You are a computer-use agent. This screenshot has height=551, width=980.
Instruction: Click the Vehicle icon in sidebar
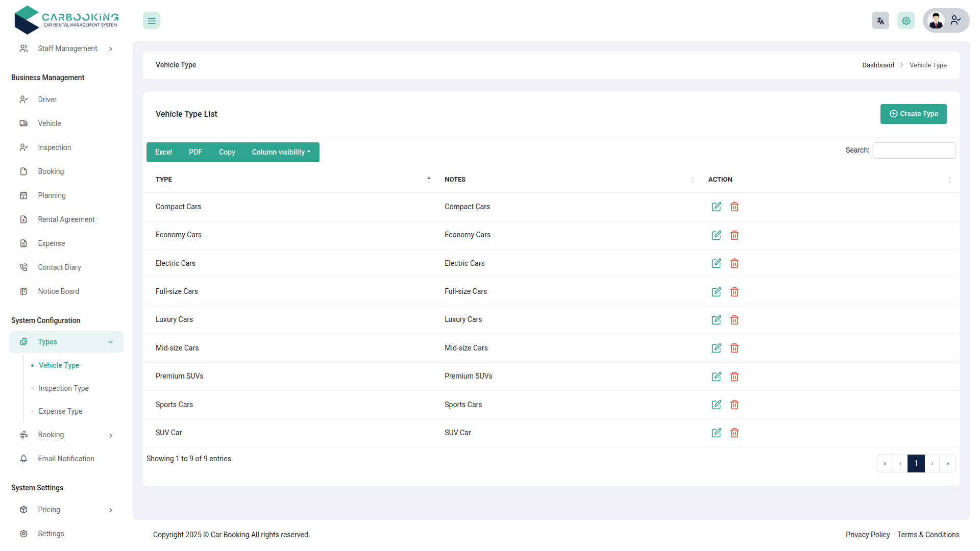click(23, 123)
